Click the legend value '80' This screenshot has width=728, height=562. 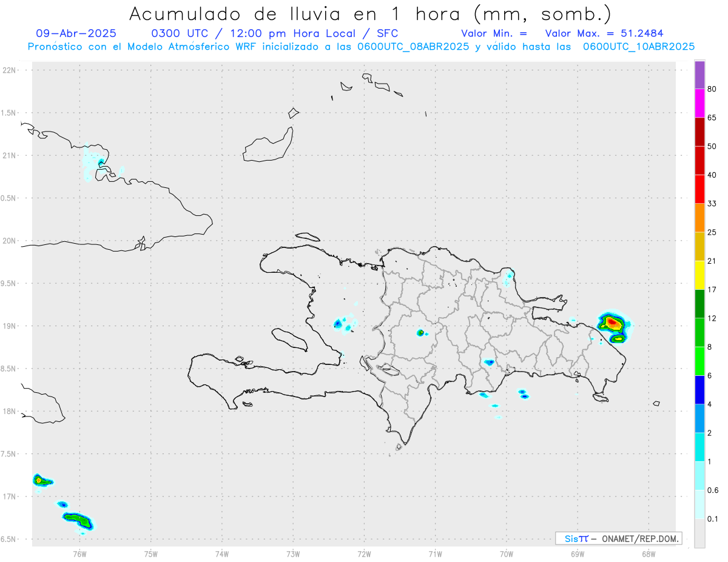coord(712,89)
